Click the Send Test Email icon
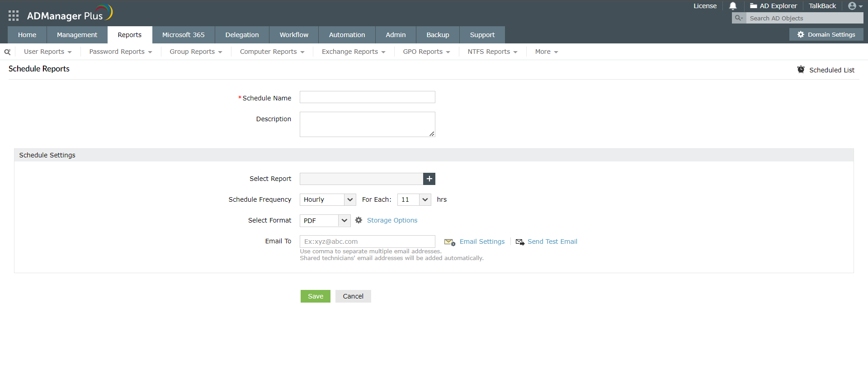Viewport: 868px width, 365px height. coord(520,242)
